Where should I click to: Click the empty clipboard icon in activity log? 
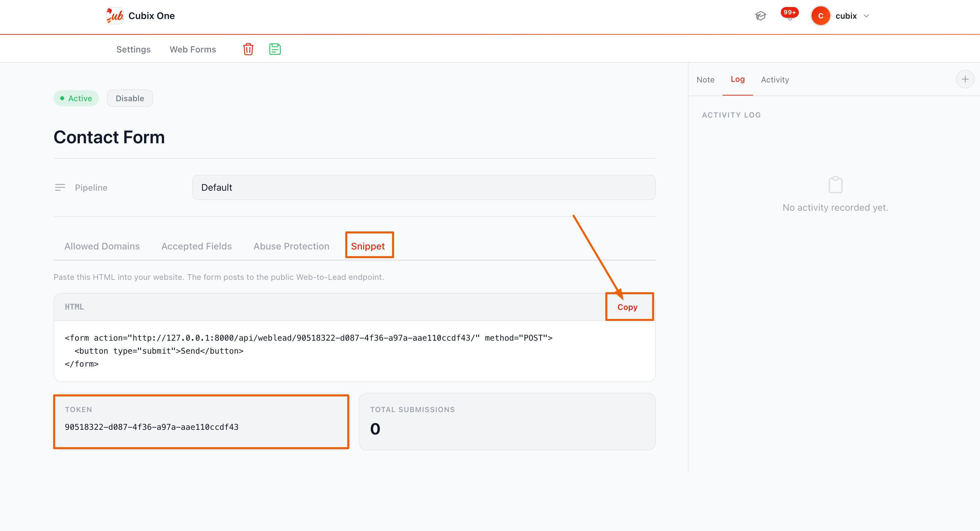(835, 185)
